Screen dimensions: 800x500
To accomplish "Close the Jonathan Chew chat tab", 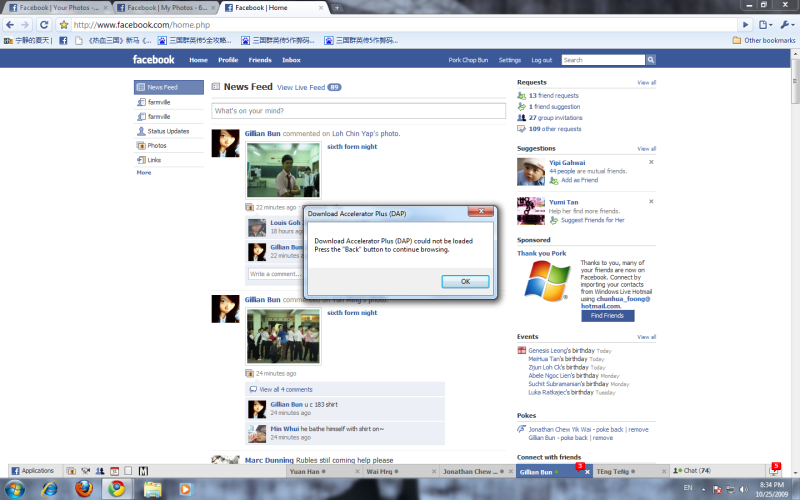I will point(511,471).
